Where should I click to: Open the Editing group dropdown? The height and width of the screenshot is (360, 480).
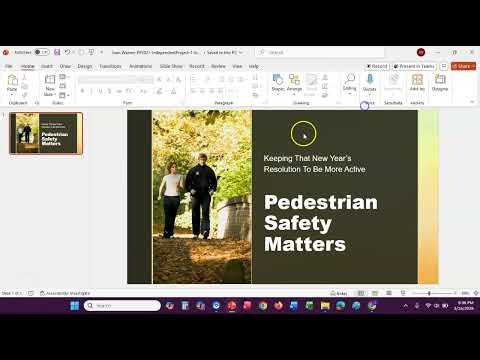(349, 83)
